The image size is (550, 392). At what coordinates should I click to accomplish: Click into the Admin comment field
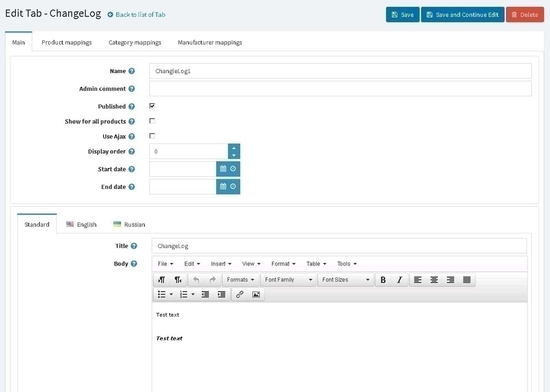point(341,88)
